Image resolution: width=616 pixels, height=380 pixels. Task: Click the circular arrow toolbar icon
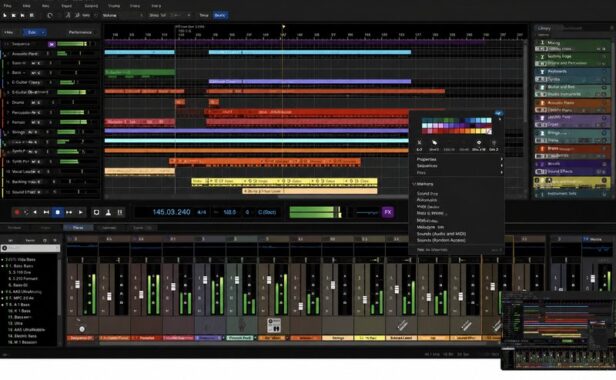point(50,15)
